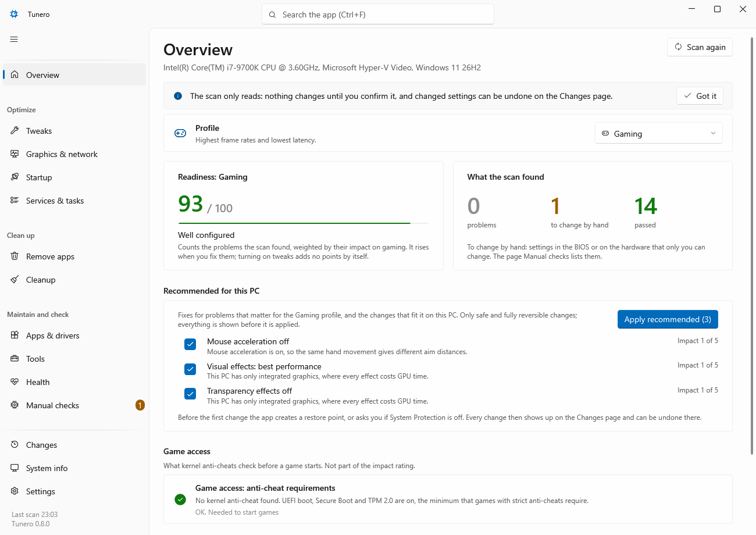Open the Gaming profile dropdown
Screen dimensions: 756x535
tap(658, 133)
